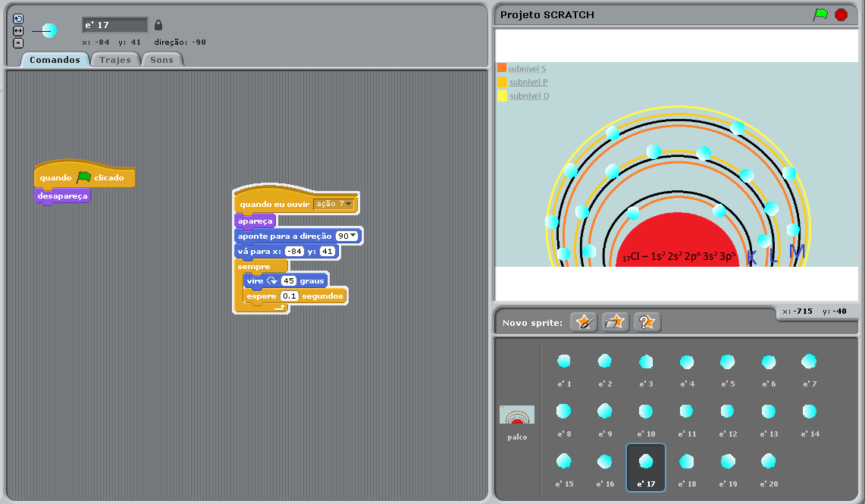Get a surprise sprite button

pyautogui.click(x=647, y=322)
